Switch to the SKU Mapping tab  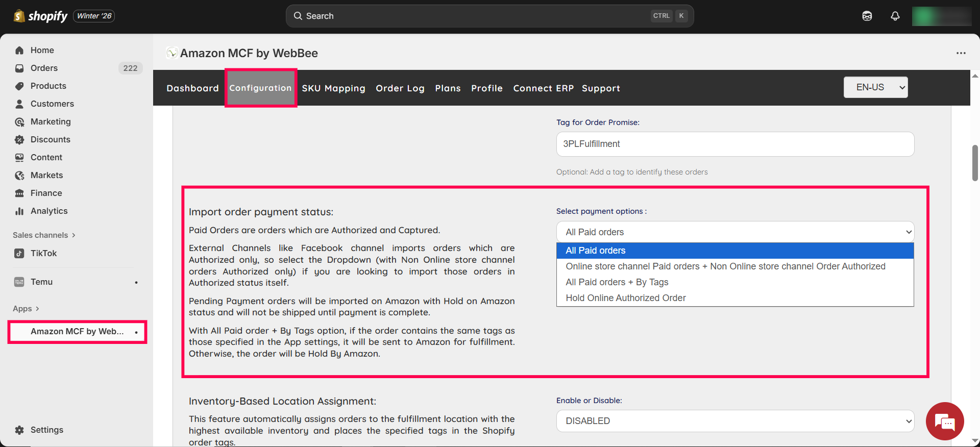pos(333,88)
